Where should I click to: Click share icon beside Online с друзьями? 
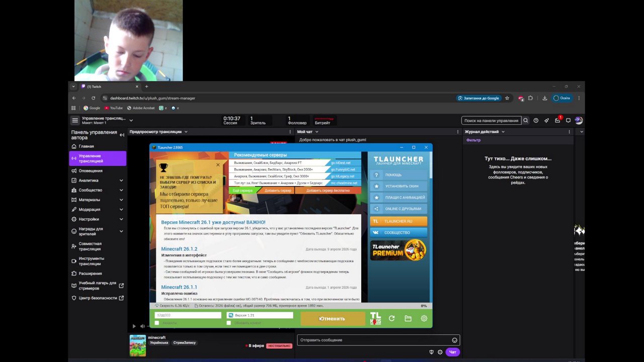point(376,209)
